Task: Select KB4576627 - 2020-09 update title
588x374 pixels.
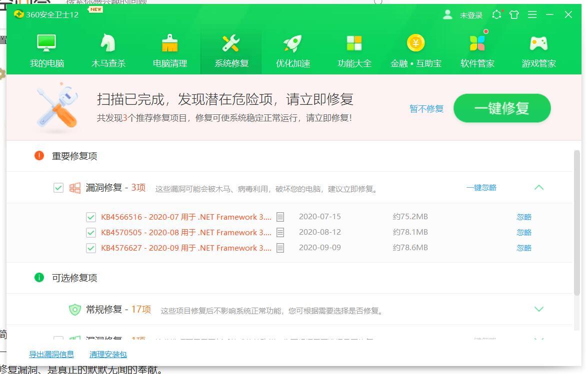Action: pos(186,248)
